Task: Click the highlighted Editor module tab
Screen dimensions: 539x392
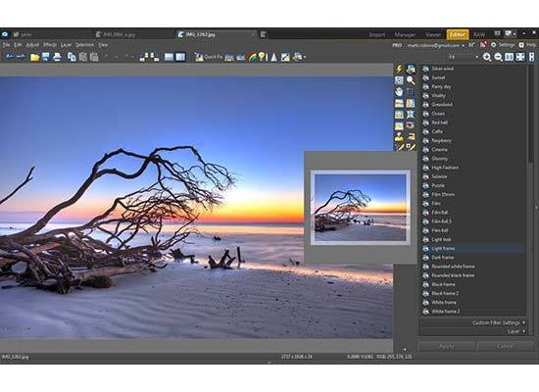Action: 458,34
